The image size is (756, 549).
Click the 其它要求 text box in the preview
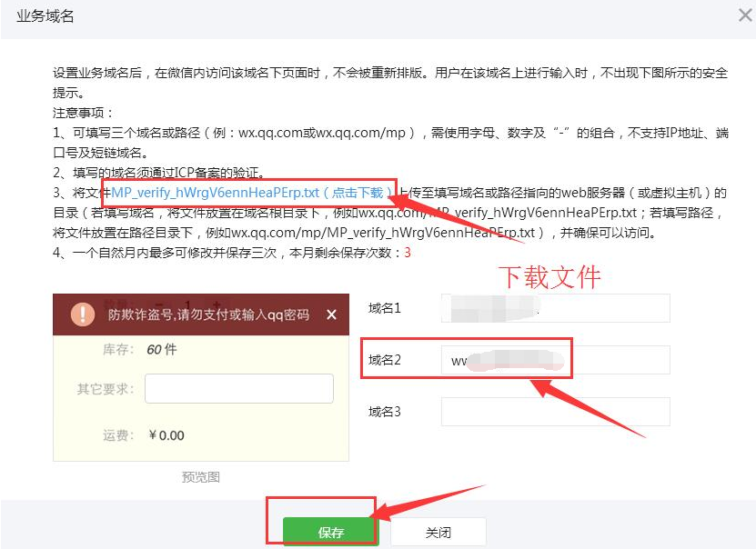[x=238, y=388]
